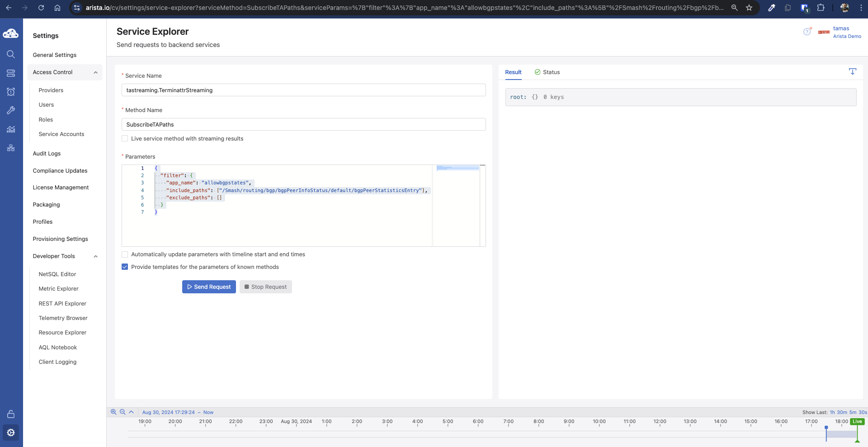The height and width of the screenshot is (447, 868).
Task: Click the browser profile avatar
Action: click(844, 8)
